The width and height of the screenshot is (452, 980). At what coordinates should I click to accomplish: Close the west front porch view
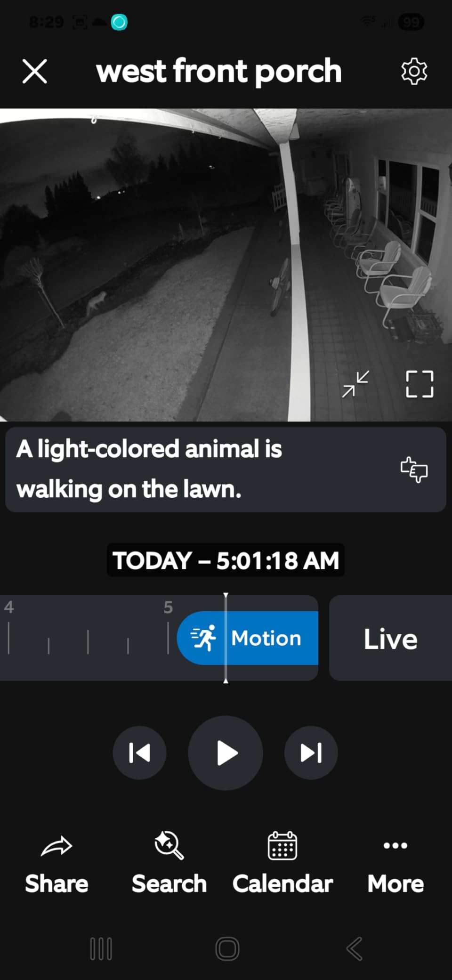tap(35, 72)
